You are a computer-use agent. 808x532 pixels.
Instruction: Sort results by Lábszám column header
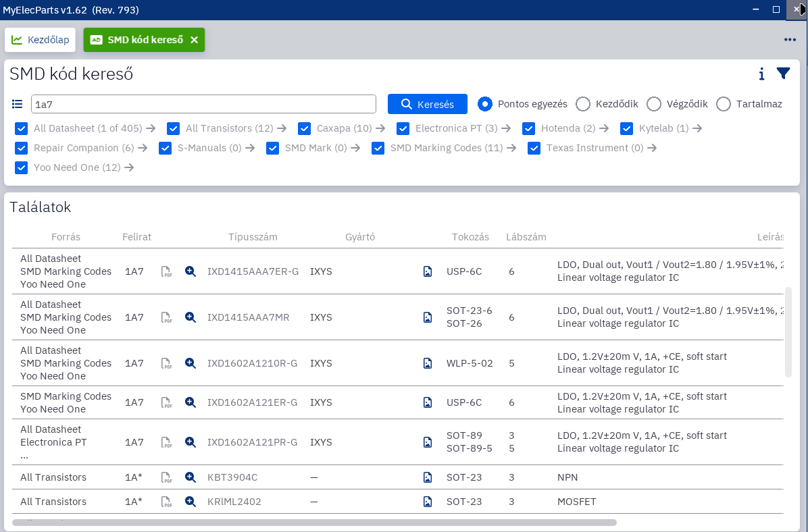[526, 237]
